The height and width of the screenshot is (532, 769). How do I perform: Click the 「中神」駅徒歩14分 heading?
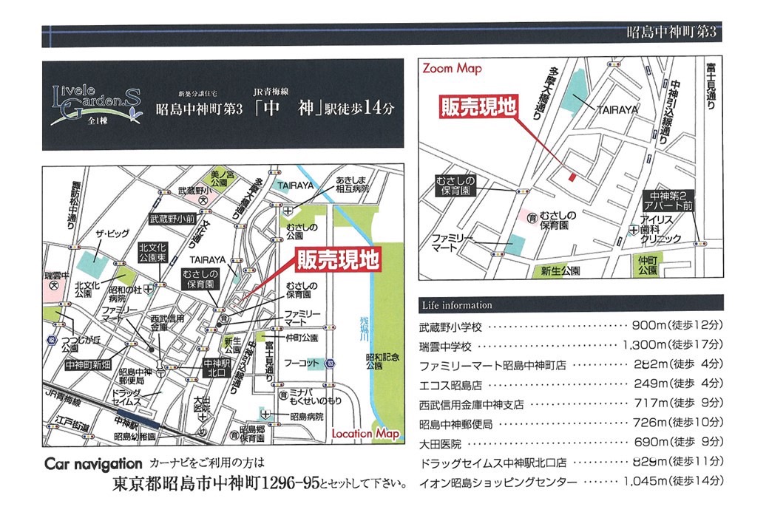(324, 108)
